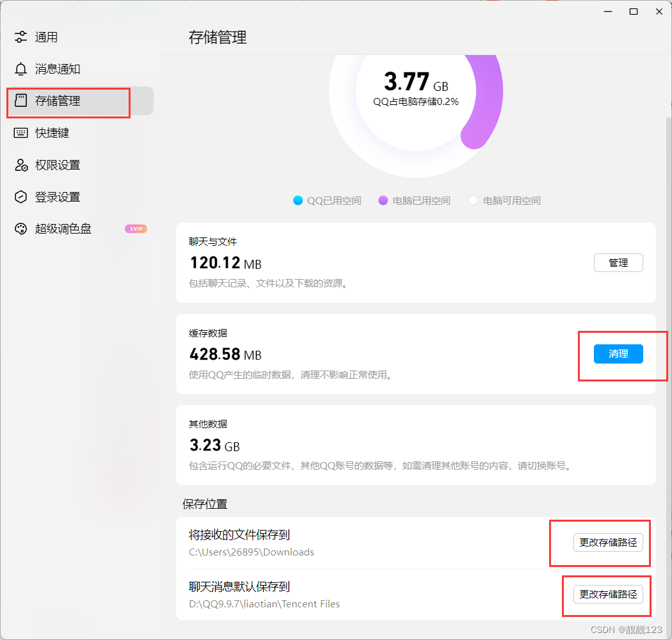Click the label 将接收的文件保存到
The image size is (672, 640).
pos(239,534)
